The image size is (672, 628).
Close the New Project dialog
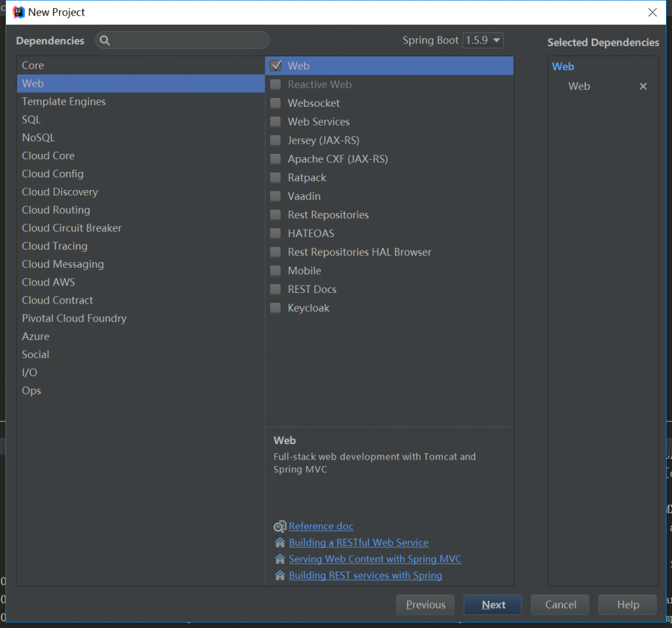point(653,12)
